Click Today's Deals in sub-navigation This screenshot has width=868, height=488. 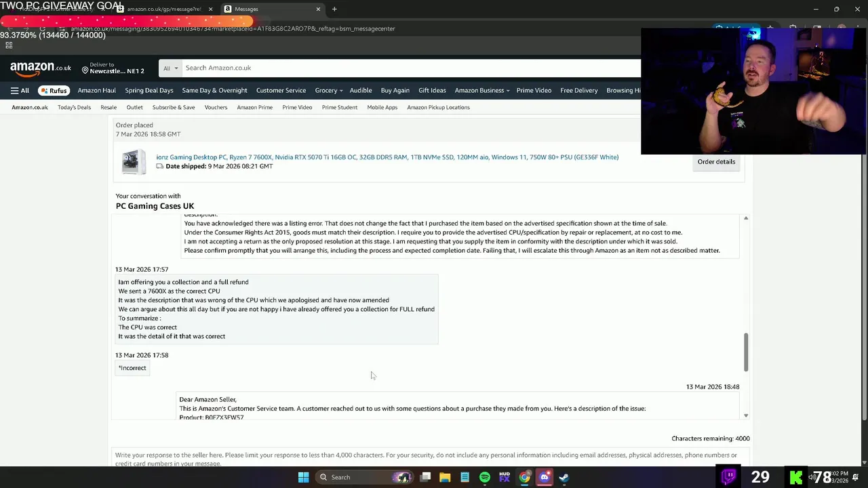tap(74, 107)
